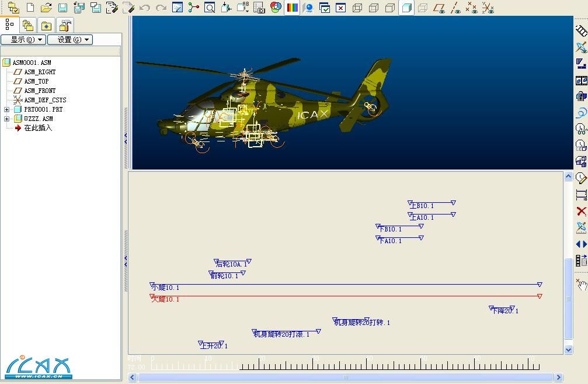
Task: Toggle datum planes display
Action: 440,8
